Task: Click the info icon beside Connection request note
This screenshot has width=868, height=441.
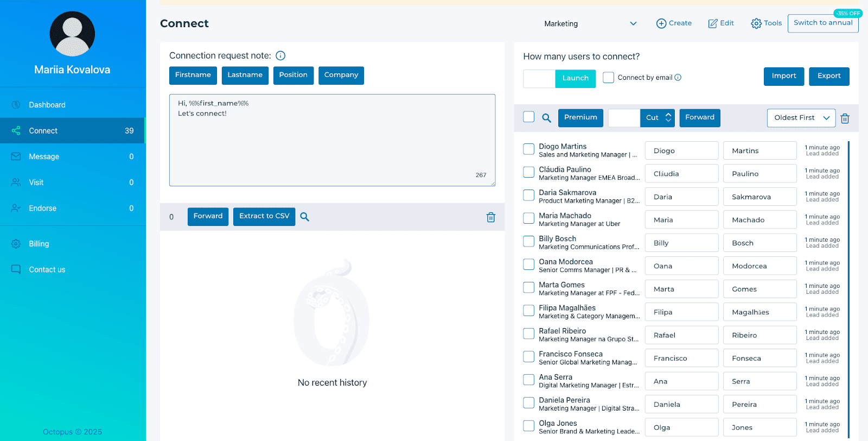Action: coord(280,55)
